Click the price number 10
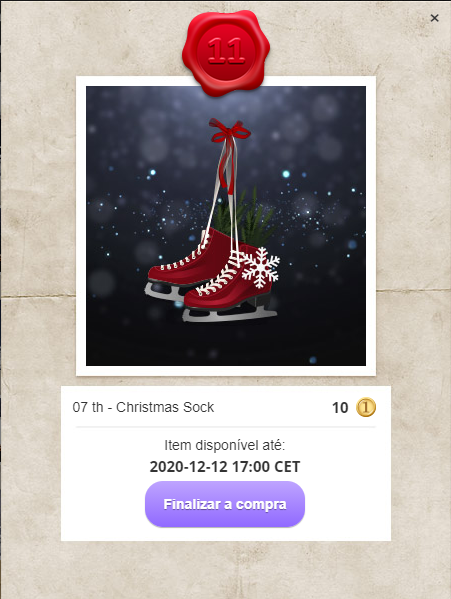Viewport: 451px width, 599px height. coord(340,408)
